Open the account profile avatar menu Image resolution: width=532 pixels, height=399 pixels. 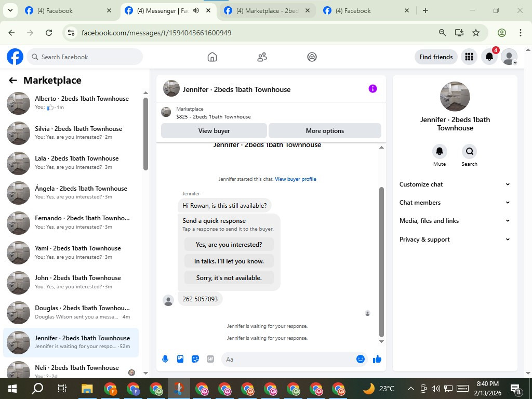point(509,57)
